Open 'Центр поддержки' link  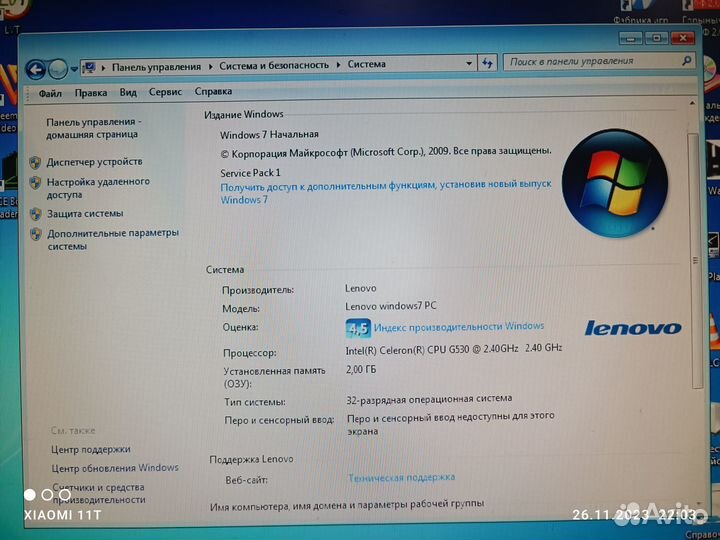[x=91, y=449]
